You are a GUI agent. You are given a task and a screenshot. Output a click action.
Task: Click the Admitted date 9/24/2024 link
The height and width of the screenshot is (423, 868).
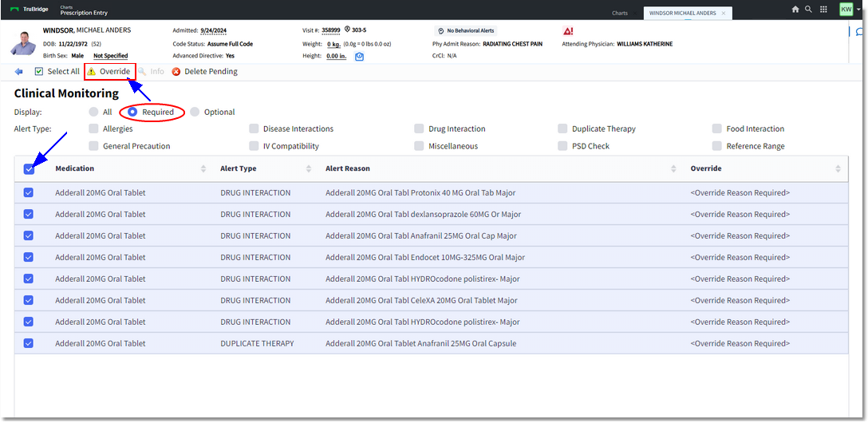(214, 30)
